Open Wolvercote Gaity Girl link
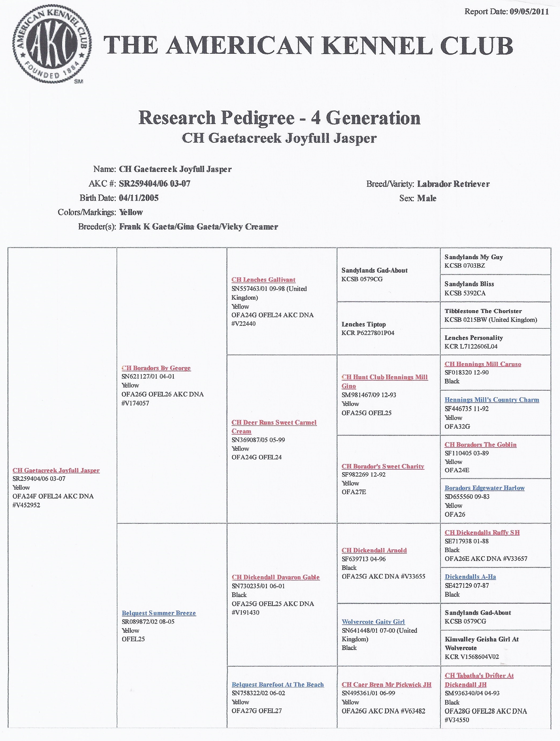Screen dimensions: 560x741 point(373,622)
